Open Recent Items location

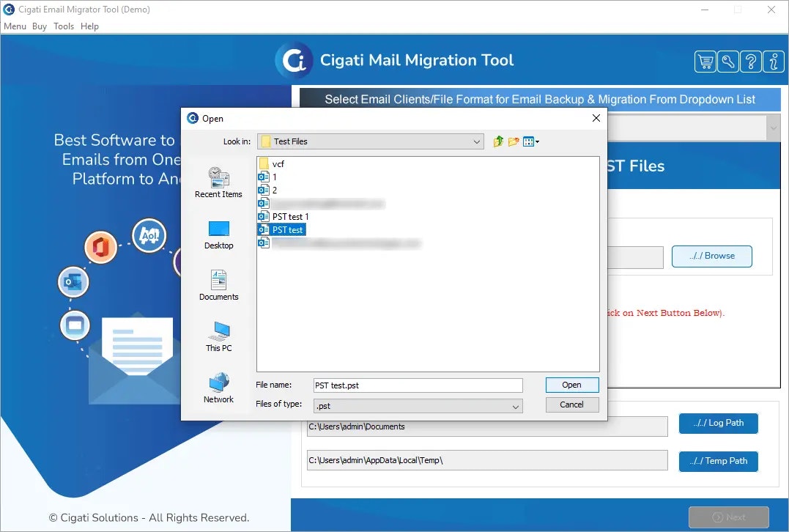(x=218, y=182)
